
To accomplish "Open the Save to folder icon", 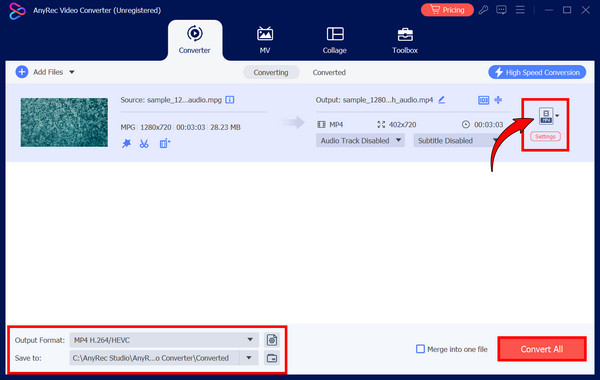I will pyautogui.click(x=272, y=358).
